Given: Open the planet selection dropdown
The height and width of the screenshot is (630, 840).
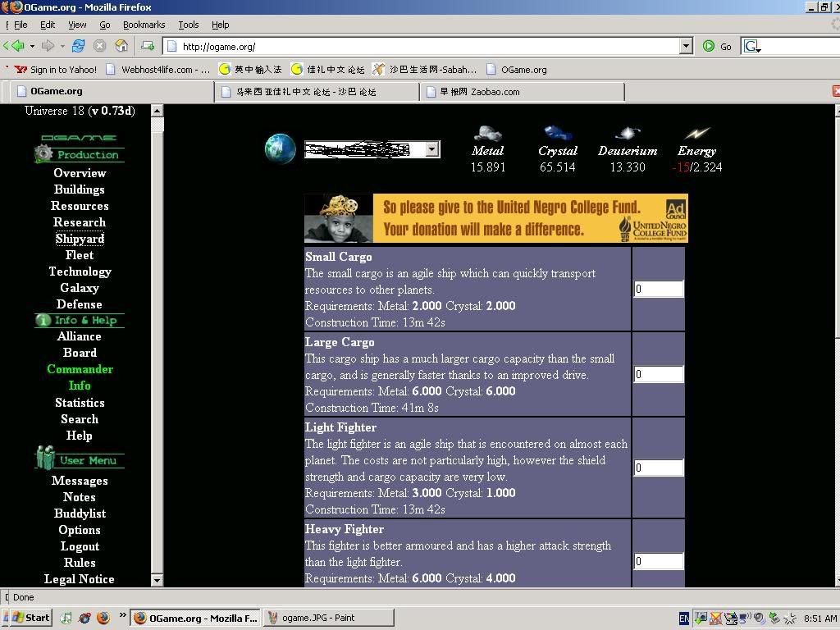Looking at the screenshot, I should point(431,149).
